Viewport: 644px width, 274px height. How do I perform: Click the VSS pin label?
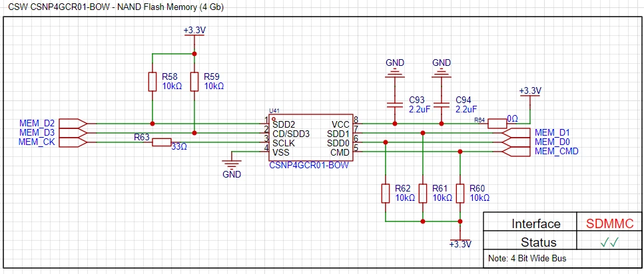281,152
